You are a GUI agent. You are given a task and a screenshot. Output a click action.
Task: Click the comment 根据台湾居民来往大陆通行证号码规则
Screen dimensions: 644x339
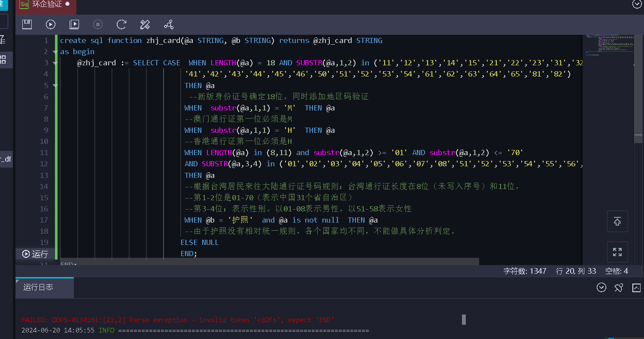click(352, 186)
